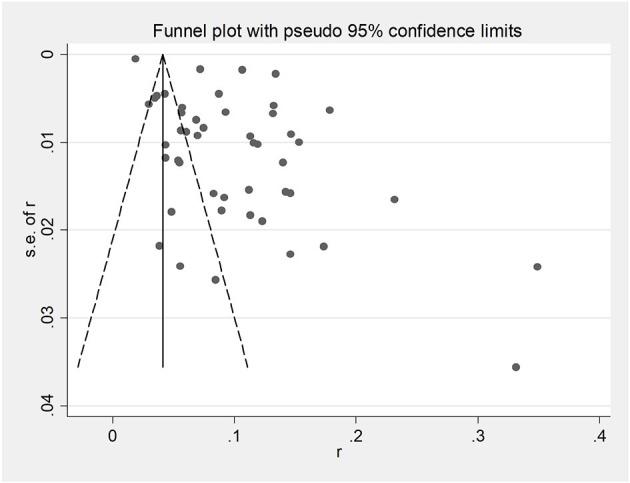This screenshot has height=483, width=630.
Task: Click the right dashed confidence limit line
Action: [215, 250]
